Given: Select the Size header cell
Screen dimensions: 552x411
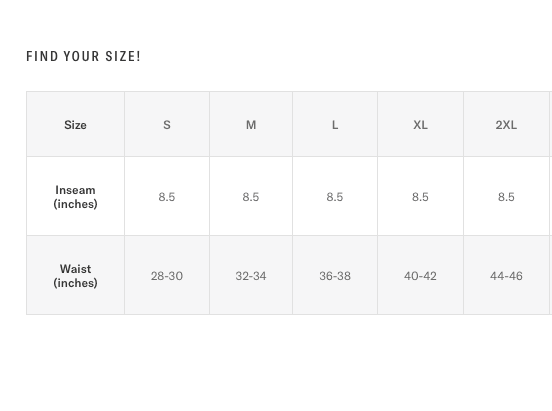Looking at the screenshot, I should [75, 124].
